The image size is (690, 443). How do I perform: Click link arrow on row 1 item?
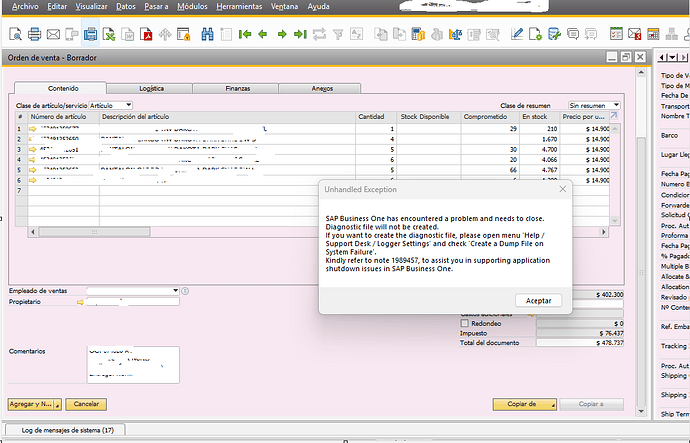pyautogui.click(x=32, y=130)
